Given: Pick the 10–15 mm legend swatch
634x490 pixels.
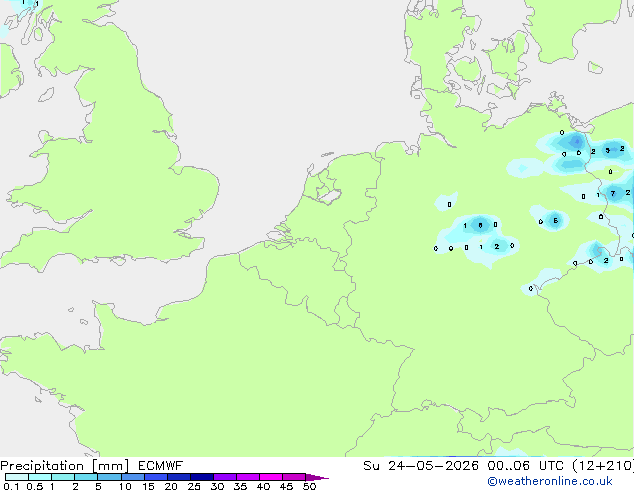Looking at the screenshot, I should (x=132, y=477).
